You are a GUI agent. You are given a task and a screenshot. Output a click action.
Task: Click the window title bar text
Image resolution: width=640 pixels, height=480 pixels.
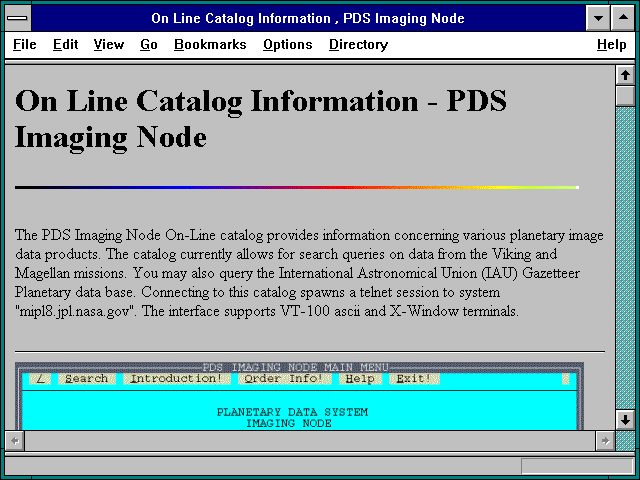(308, 18)
